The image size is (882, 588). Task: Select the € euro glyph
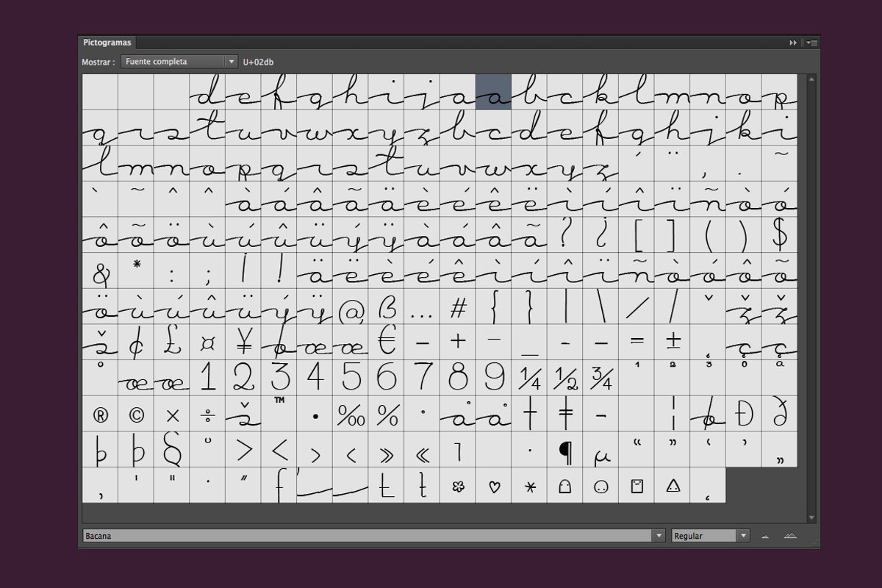[x=387, y=343]
